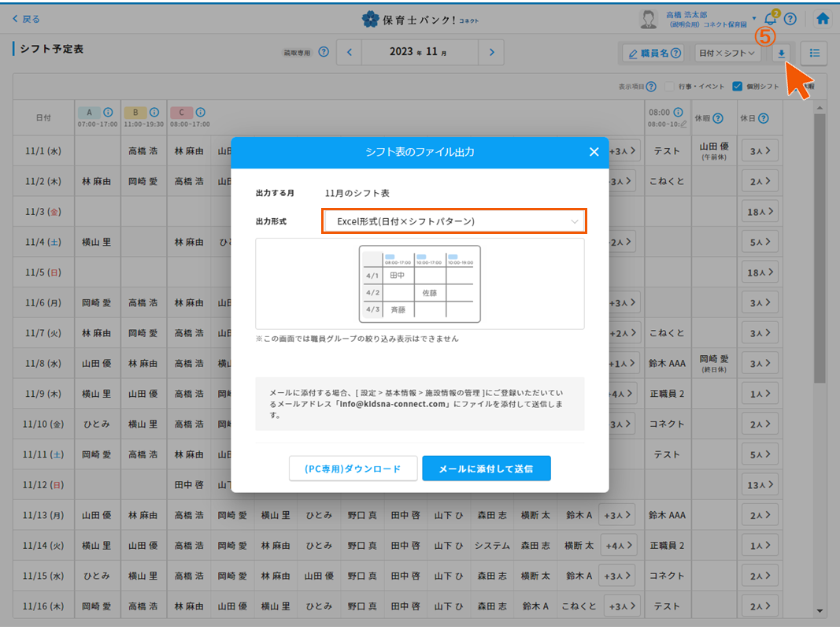
Task: Expand the 日付×シフト view dropdown
Action: [727, 53]
